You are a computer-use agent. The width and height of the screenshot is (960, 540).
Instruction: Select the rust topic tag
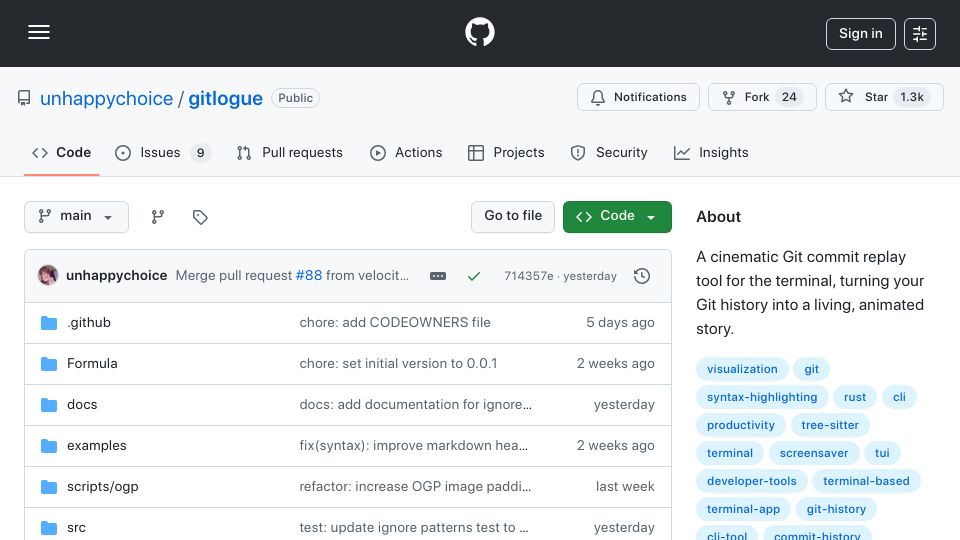[x=855, y=397]
